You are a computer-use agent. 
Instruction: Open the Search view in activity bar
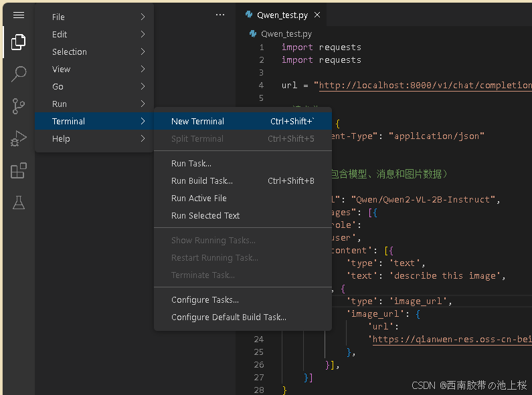click(x=19, y=74)
